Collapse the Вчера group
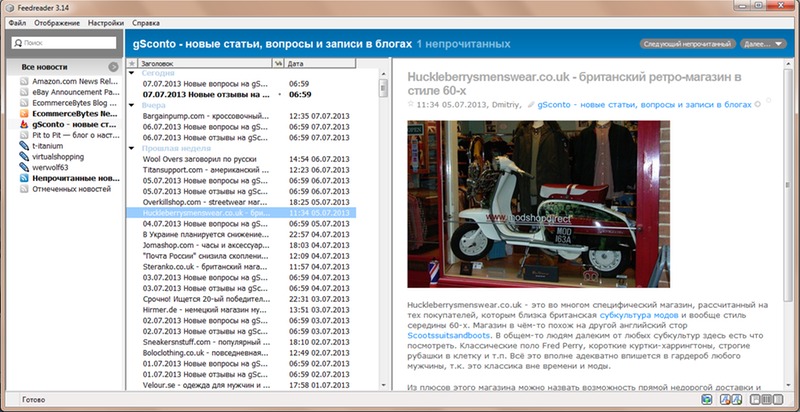 click(x=132, y=106)
